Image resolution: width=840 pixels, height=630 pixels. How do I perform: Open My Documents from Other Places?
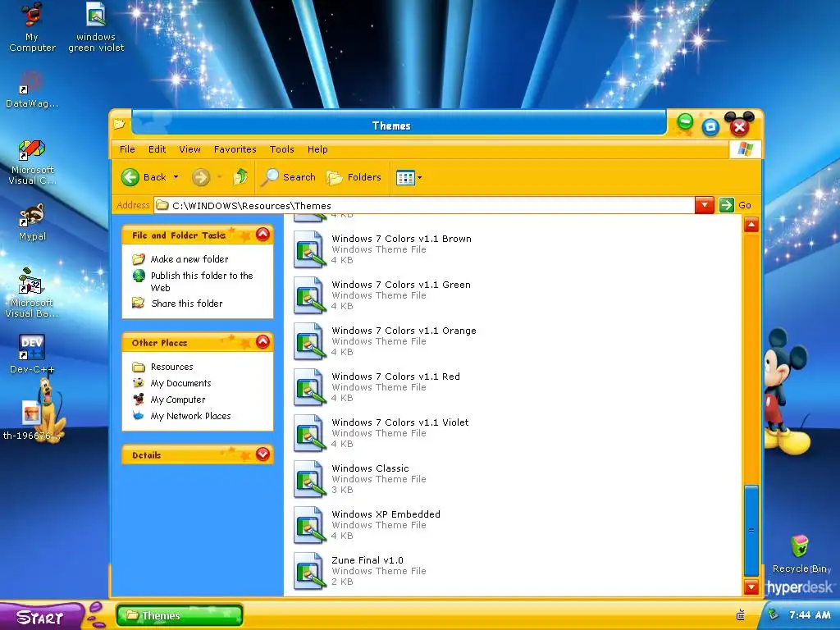(x=180, y=384)
